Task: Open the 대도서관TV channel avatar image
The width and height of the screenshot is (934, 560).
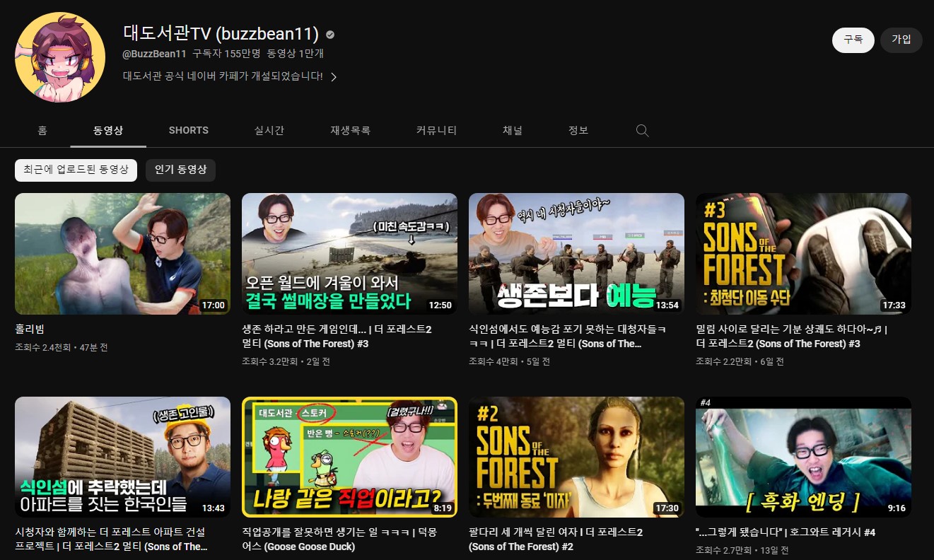Action: click(x=60, y=57)
